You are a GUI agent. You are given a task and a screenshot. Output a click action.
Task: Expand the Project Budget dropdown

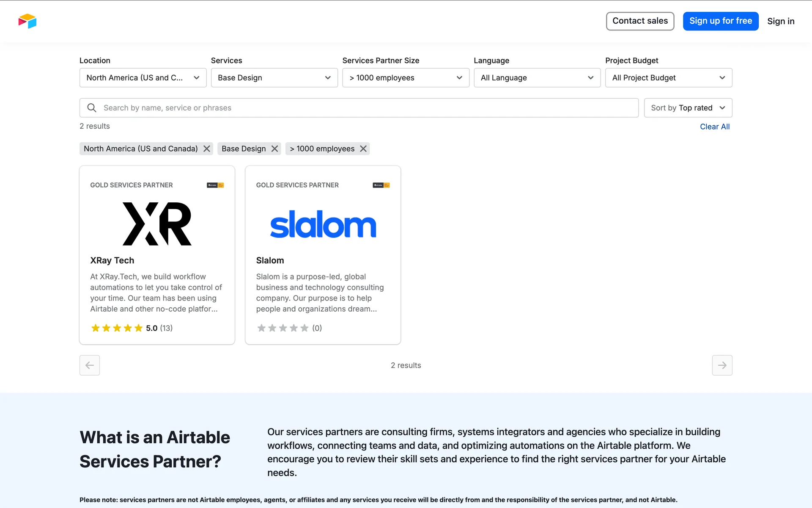click(x=668, y=78)
